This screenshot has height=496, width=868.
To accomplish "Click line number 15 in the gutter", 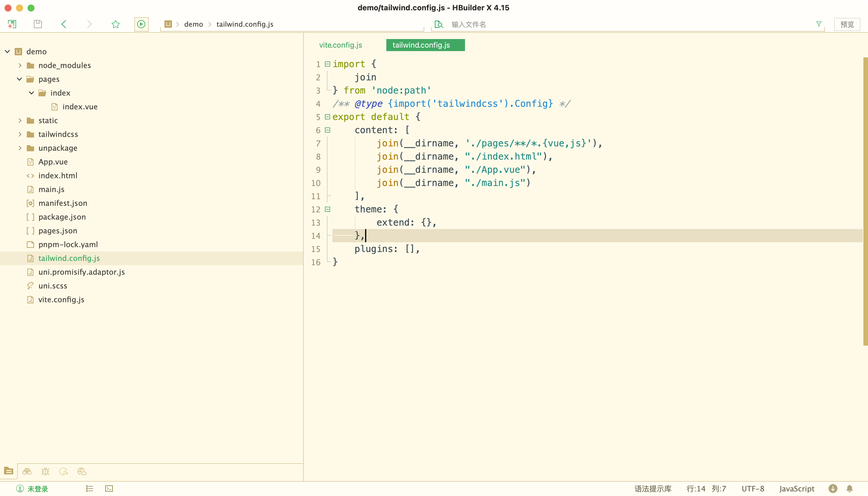I will [316, 249].
